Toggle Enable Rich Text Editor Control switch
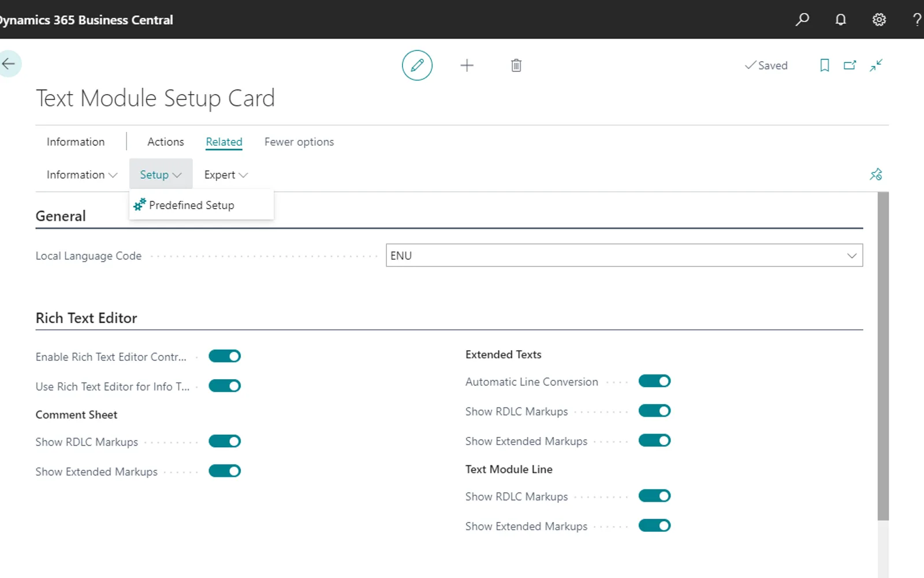The width and height of the screenshot is (924, 578). coord(225,356)
